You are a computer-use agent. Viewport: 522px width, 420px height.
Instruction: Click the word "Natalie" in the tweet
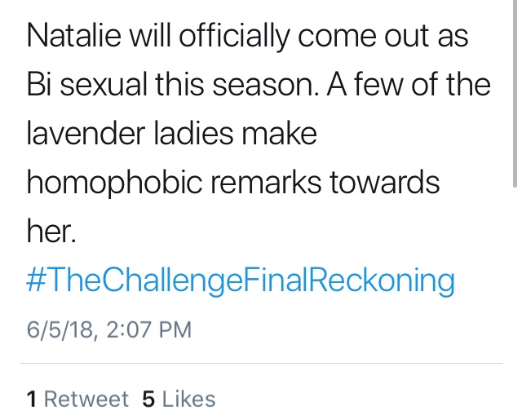click(74, 35)
